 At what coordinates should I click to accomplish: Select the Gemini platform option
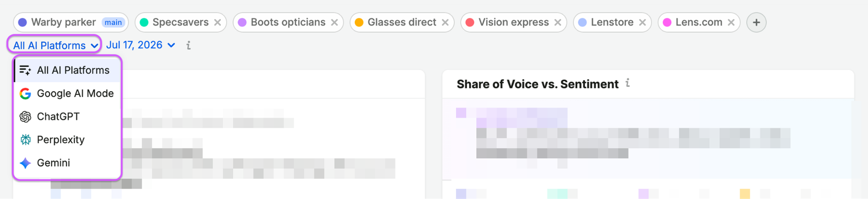click(67, 163)
